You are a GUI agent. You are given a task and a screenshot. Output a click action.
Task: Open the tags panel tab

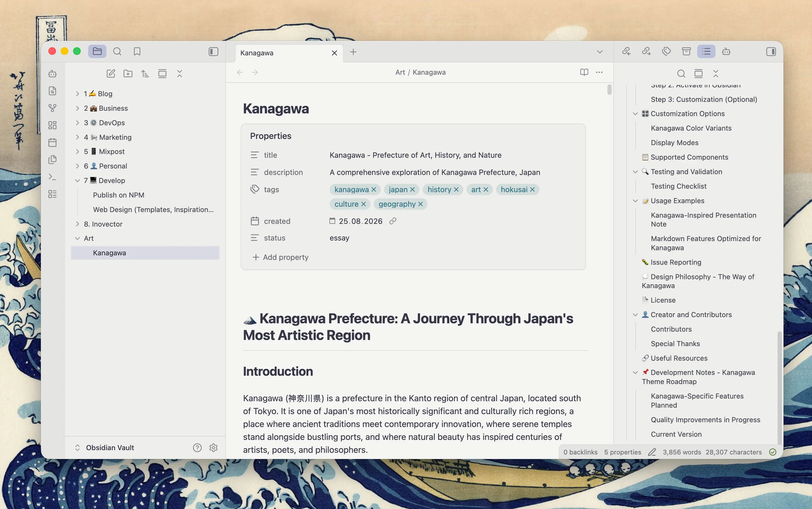(667, 52)
